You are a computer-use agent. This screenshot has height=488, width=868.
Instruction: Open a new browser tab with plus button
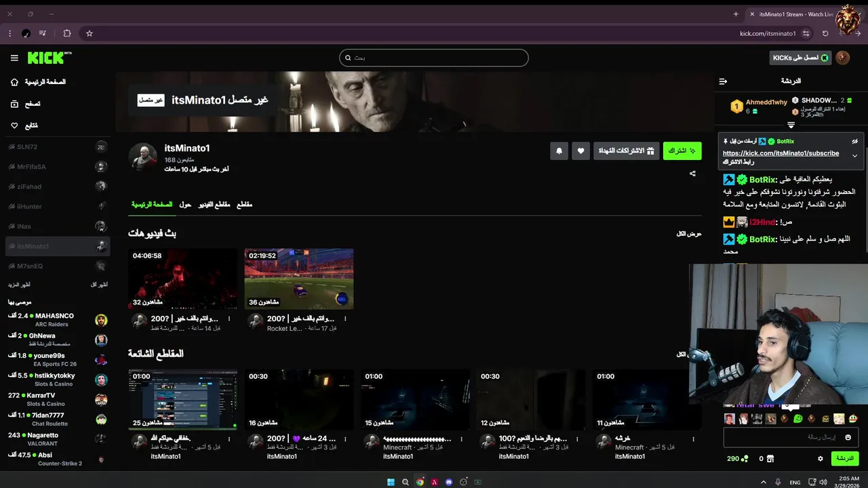coord(736,14)
